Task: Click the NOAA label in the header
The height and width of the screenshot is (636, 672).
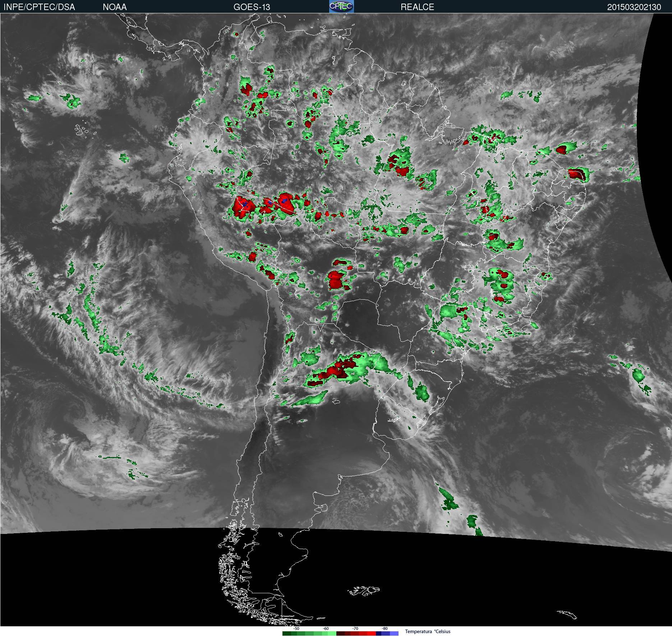Action: click(115, 7)
